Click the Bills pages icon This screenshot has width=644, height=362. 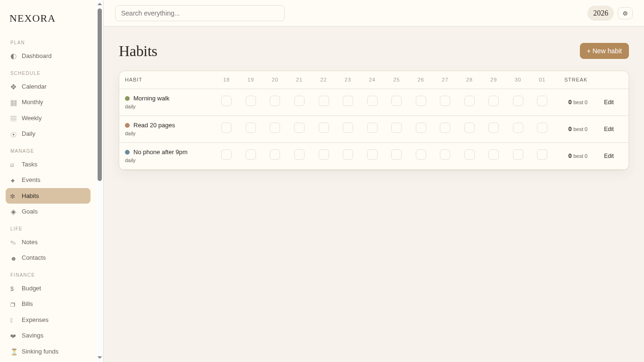pos(13,304)
